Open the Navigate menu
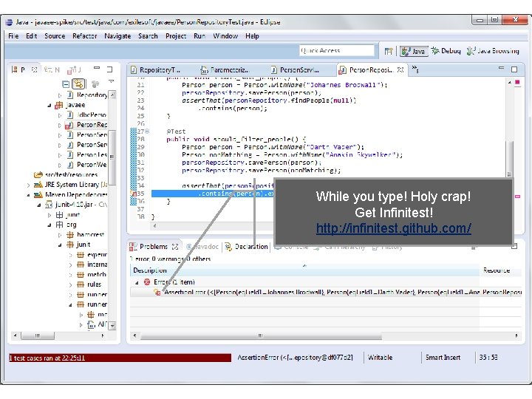 [117, 36]
